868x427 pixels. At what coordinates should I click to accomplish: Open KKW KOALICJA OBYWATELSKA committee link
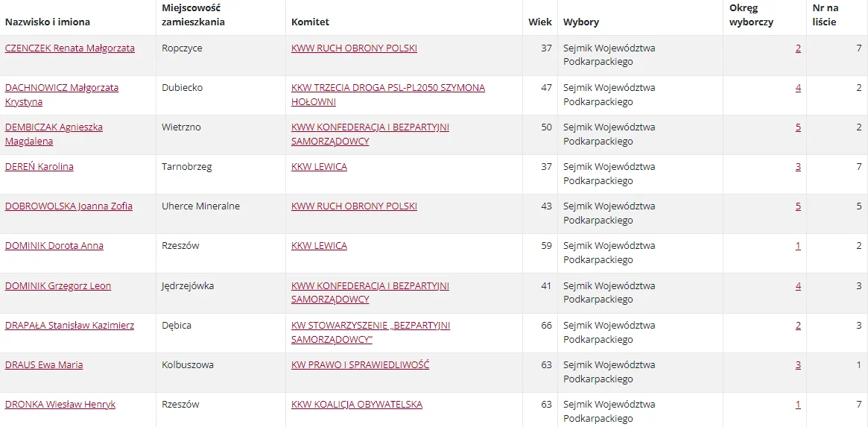point(357,405)
